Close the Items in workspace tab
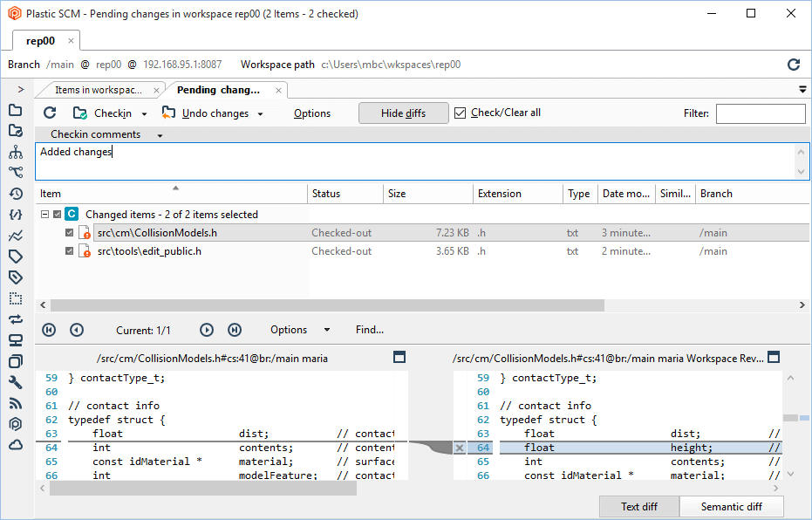The height and width of the screenshot is (520, 812). click(156, 91)
